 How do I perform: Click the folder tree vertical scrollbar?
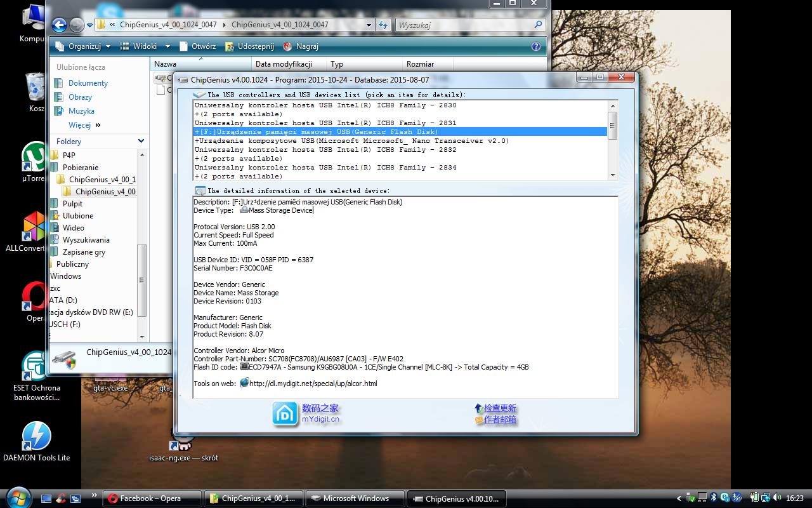click(x=142, y=281)
